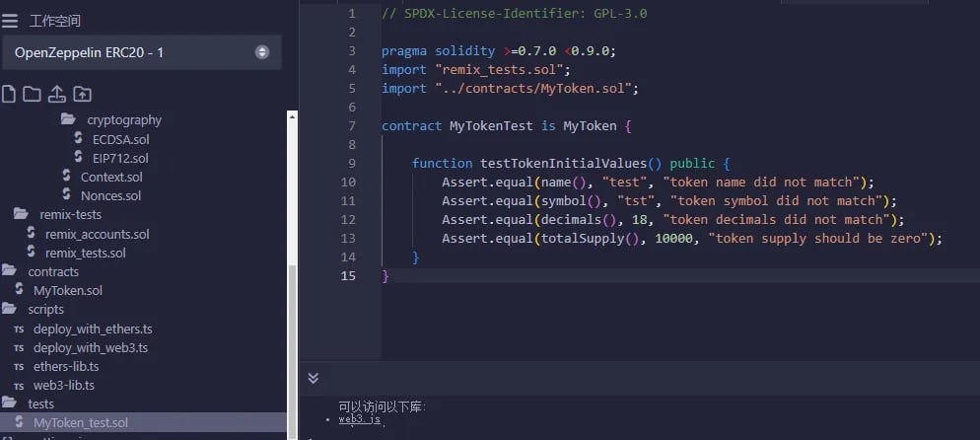Image resolution: width=980 pixels, height=440 pixels.
Task: Click the double-chevron terminal toggle icon
Action: [314, 378]
